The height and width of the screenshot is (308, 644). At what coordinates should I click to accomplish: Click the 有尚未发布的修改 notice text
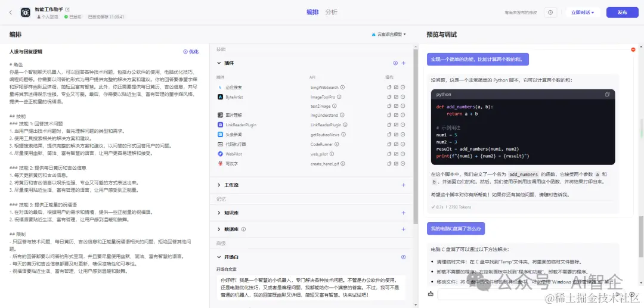[521, 13]
